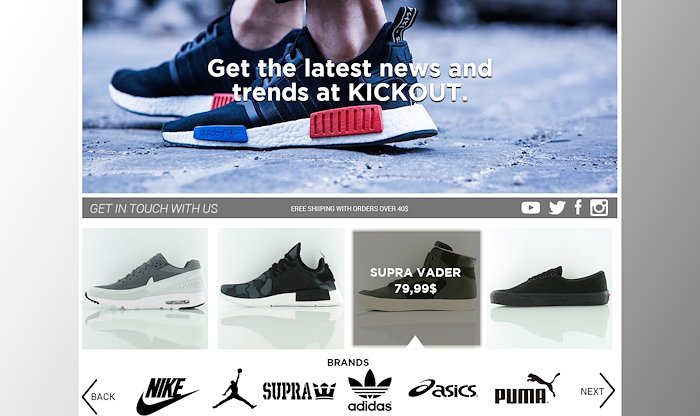
Task: Open the camo Adidas NMD thumbnail
Action: tap(281, 288)
